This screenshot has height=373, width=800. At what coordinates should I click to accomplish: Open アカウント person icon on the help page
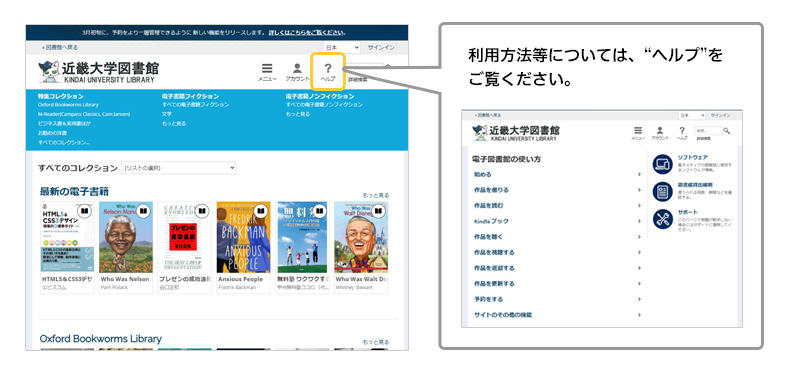(x=660, y=131)
